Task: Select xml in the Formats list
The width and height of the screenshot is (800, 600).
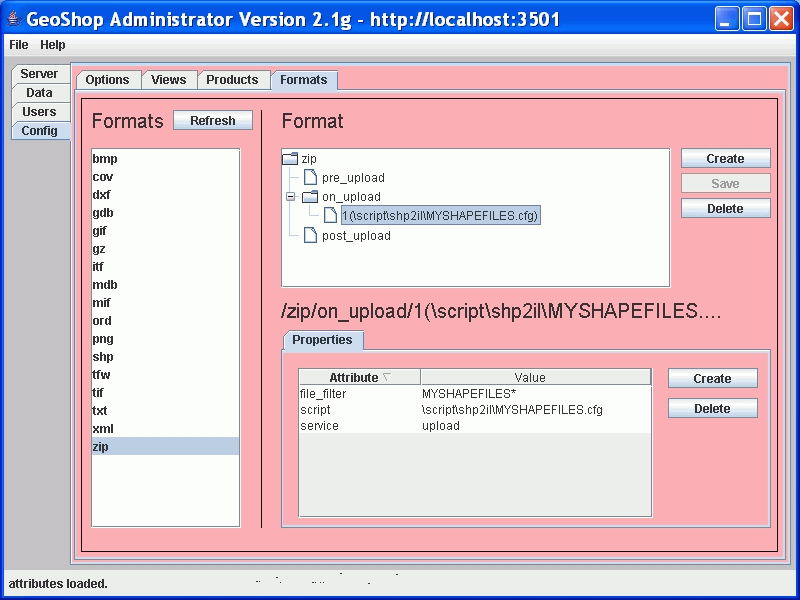Action: point(165,429)
